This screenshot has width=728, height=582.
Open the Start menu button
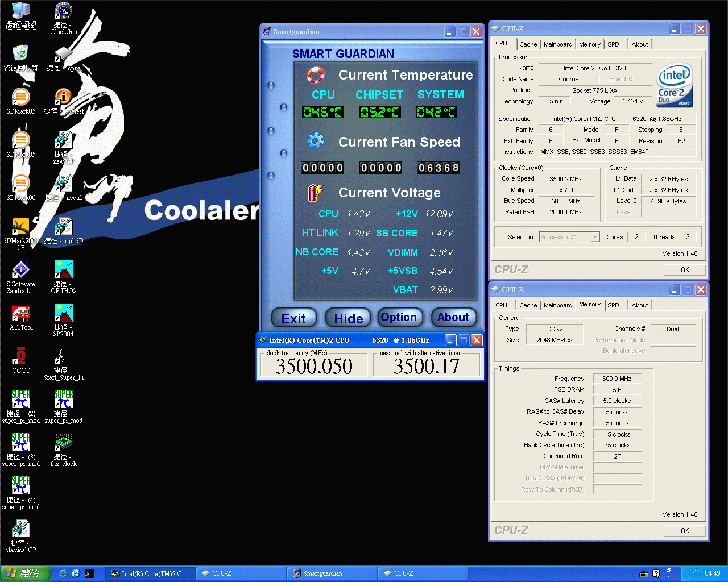[x=26, y=573]
